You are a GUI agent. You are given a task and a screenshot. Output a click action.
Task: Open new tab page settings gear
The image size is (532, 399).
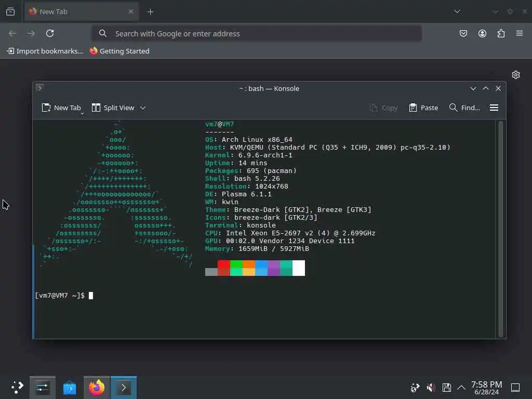click(x=516, y=75)
